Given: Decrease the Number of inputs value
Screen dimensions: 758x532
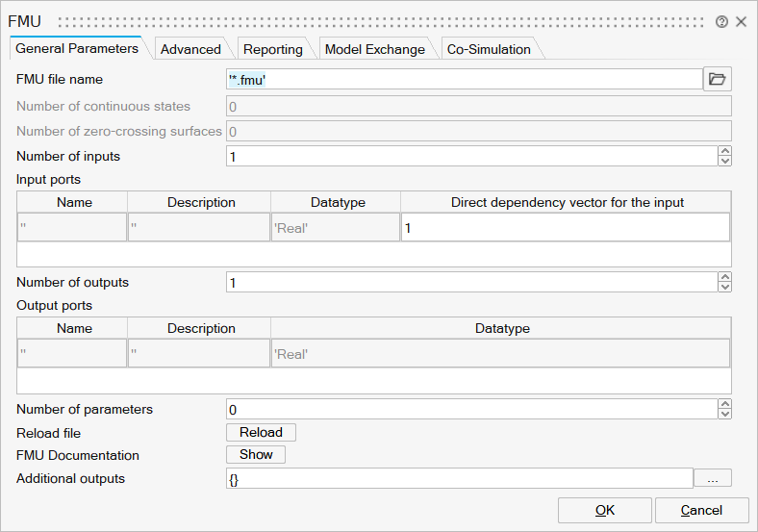Looking at the screenshot, I should point(725,161).
